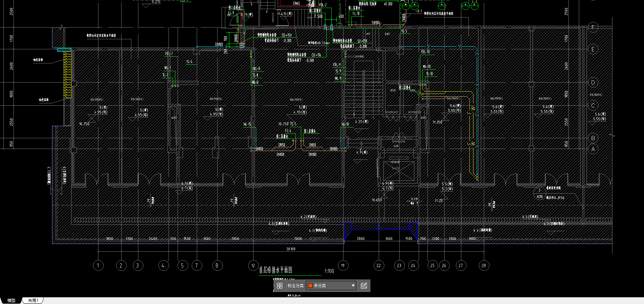Image resolution: width=644 pixels, height=304 pixels.
Task: Click axis bubble 4 at bottom
Action: [164, 265]
